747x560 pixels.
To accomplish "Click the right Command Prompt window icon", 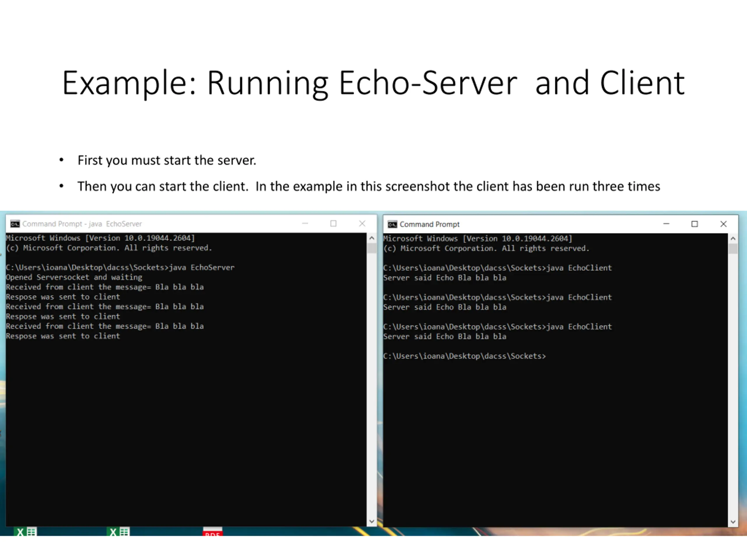I will [x=392, y=224].
